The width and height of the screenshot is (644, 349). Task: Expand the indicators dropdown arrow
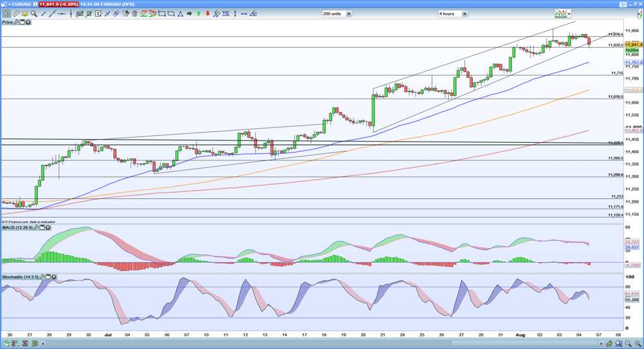point(569,14)
